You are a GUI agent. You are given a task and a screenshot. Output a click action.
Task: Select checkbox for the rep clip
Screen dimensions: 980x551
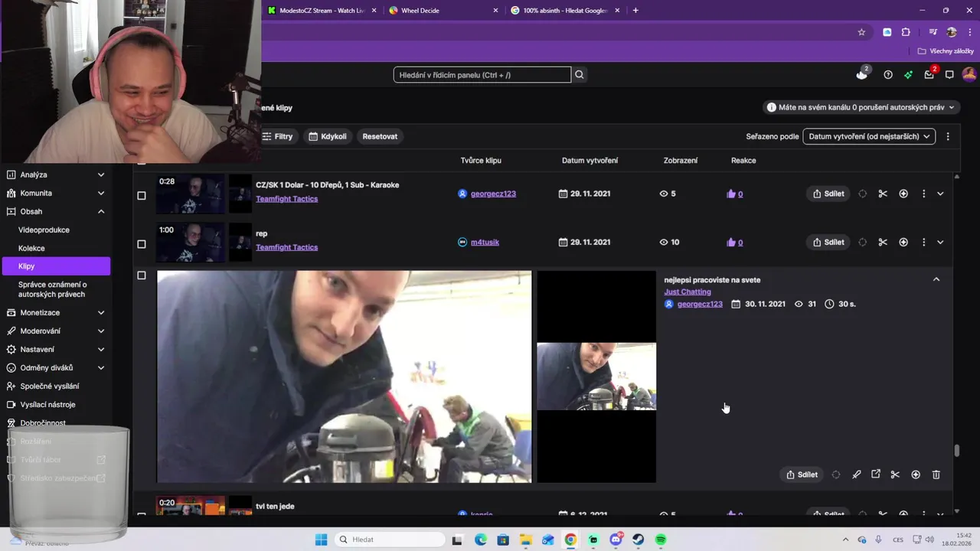tap(141, 243)
